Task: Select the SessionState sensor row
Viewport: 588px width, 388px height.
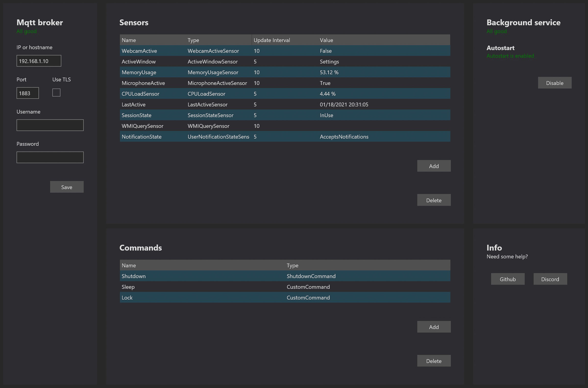Action: coord(285,115)
